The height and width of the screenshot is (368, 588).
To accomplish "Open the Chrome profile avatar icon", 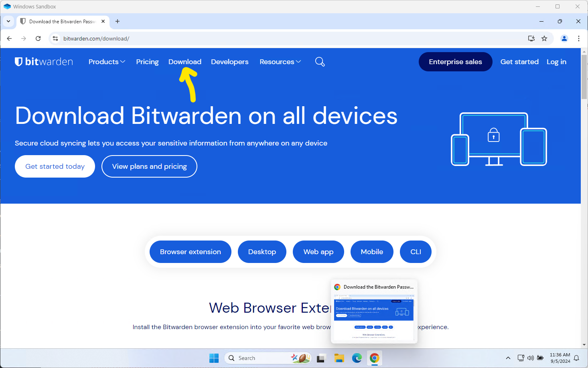I will [564, 38].
